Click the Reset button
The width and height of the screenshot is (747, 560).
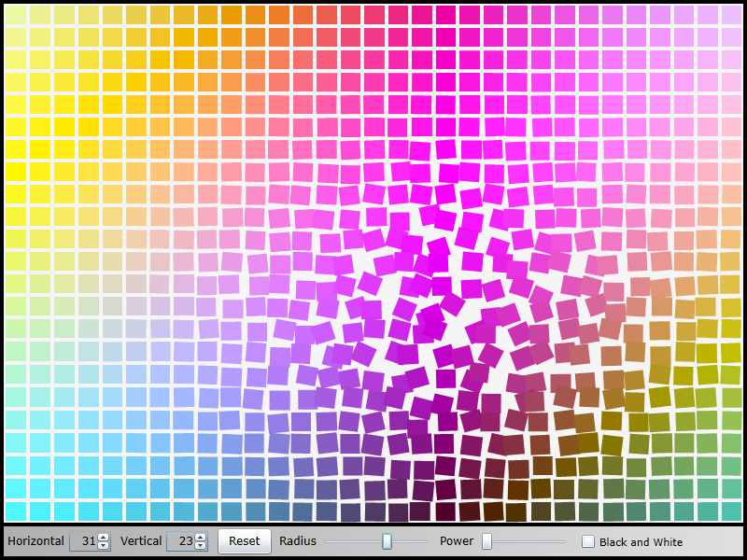pyautogui.click(x=245, y=541)
